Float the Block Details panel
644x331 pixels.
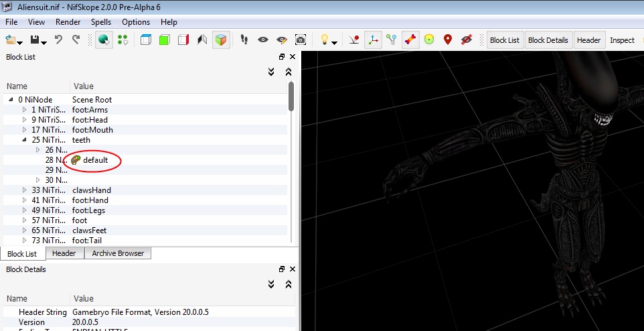(x=282, y=269)
